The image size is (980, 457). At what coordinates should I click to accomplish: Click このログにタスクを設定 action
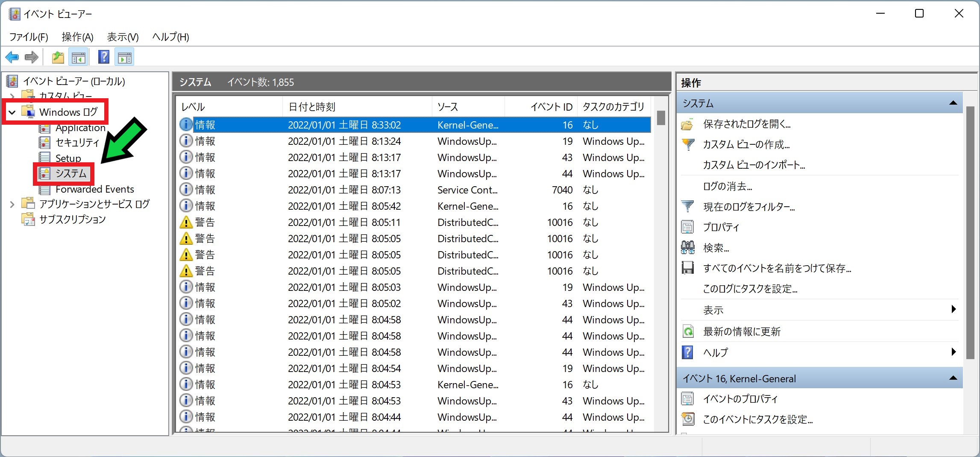point(750,289)
